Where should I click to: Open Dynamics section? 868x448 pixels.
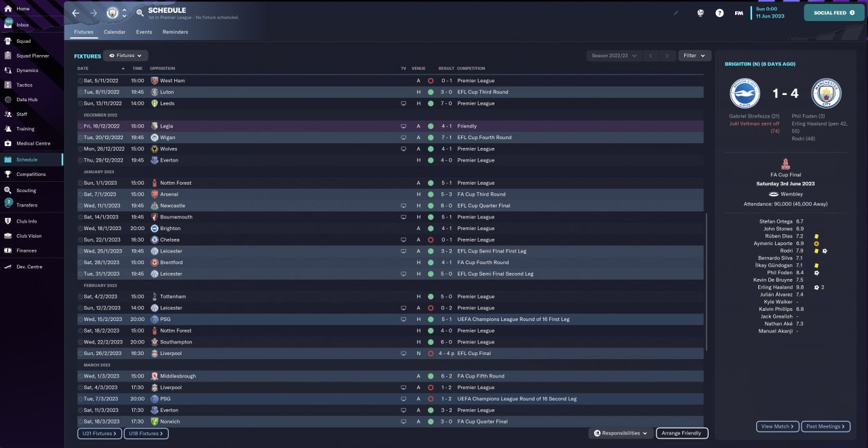pos(27,71)
